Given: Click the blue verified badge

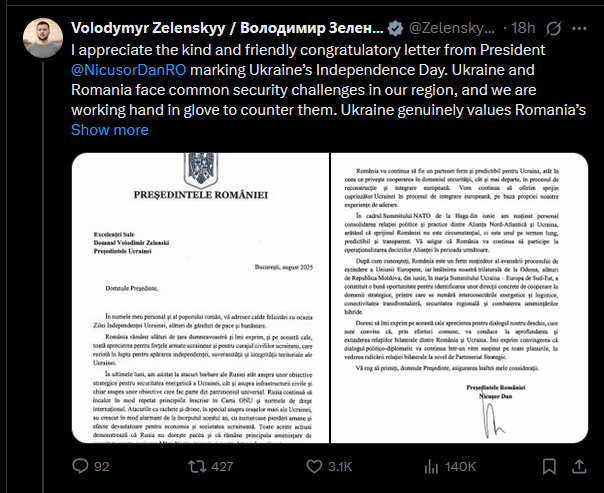Looking at the screenshot, I should coord(395,28).
